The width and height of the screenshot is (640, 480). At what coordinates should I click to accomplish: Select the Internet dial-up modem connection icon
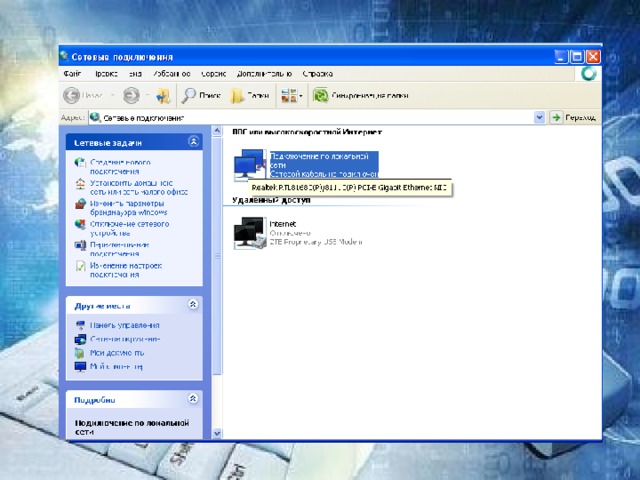(x=248, y=232)
